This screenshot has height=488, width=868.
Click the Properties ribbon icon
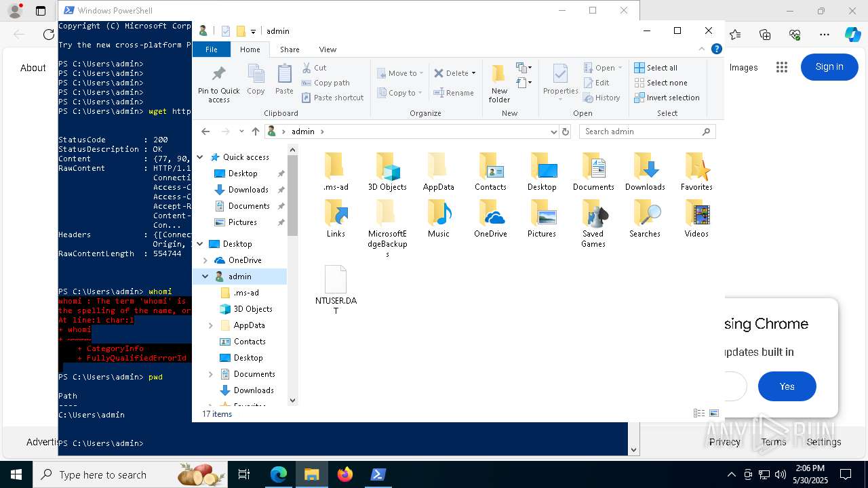[560, 83]
